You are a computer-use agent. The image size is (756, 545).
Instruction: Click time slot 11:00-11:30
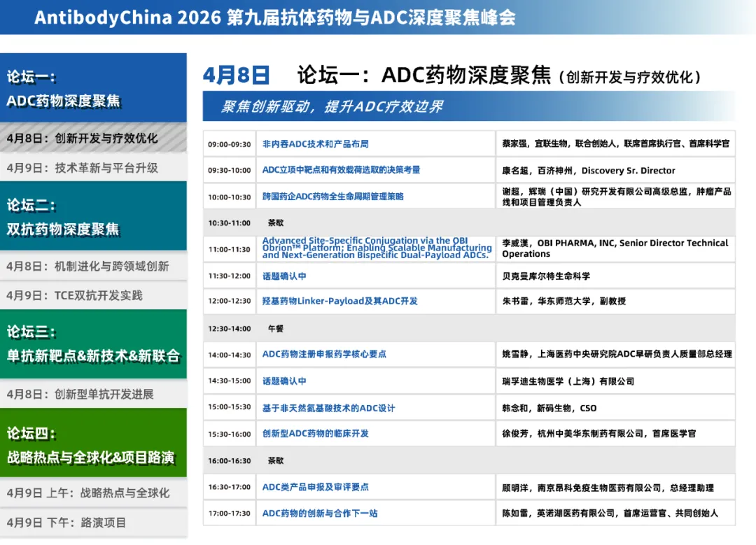230,249
